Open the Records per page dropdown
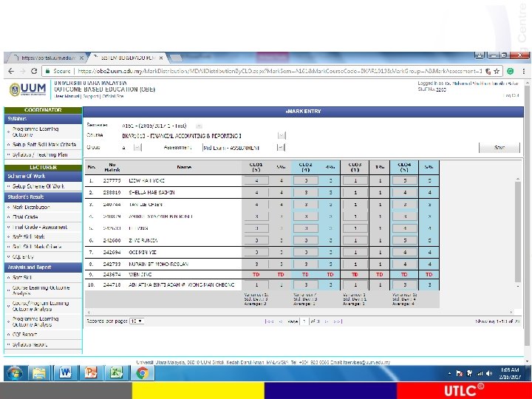Viewport: 532px width, 399px height. [137, 321]
